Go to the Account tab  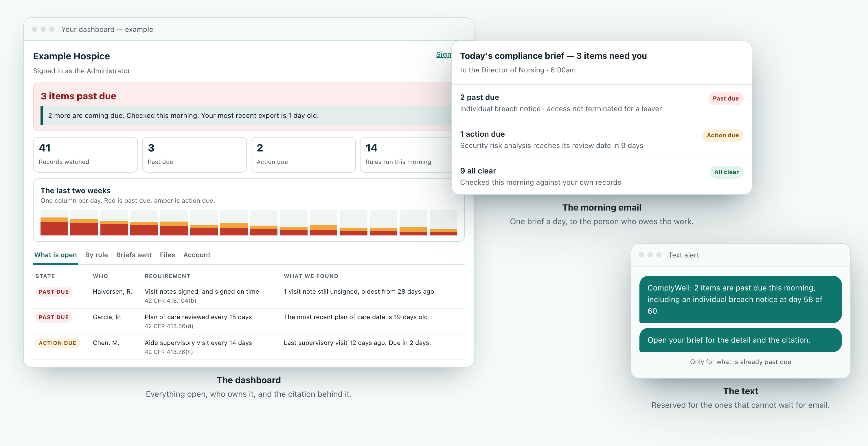[x=197, y=255]
